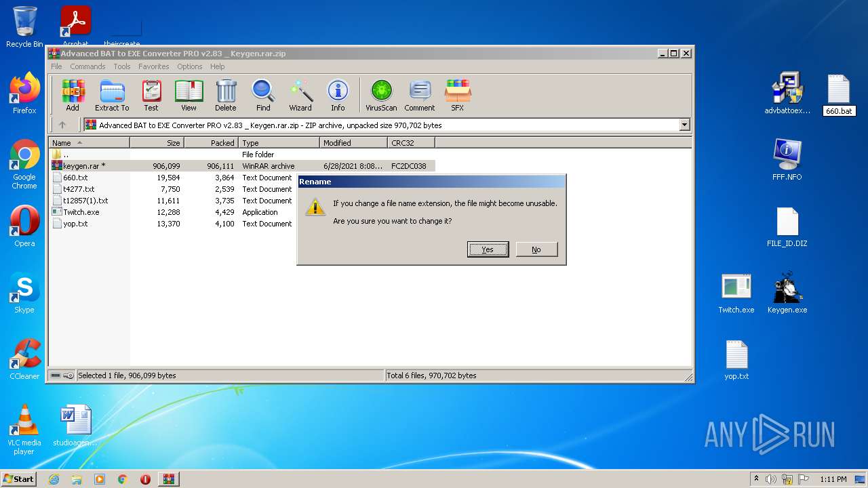Click the Test archive icon
Screen dimensions: 868x488
coord(151,95)
